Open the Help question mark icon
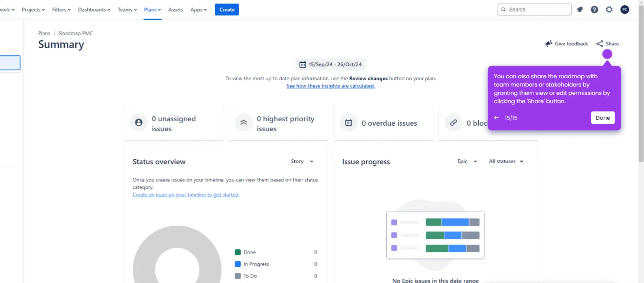 pyautogui.click(x=594, y=9)
